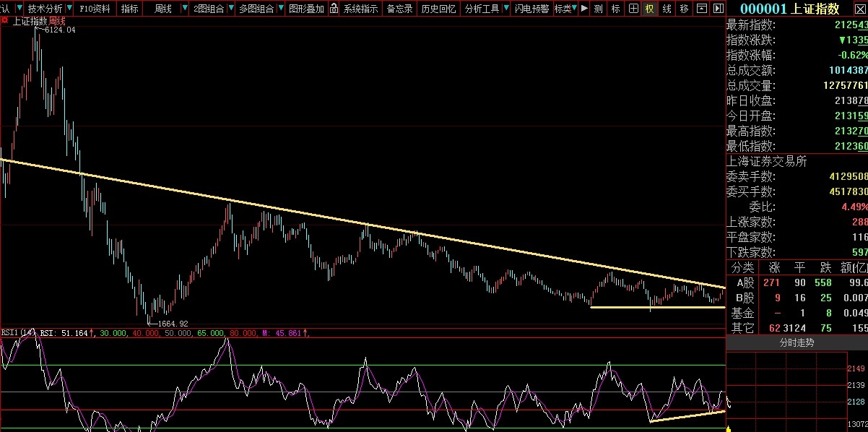Viewport: 868px width, 432px height.
Task: Open dropdown arrow next to 多图组合
Action: tap(279, 9)
